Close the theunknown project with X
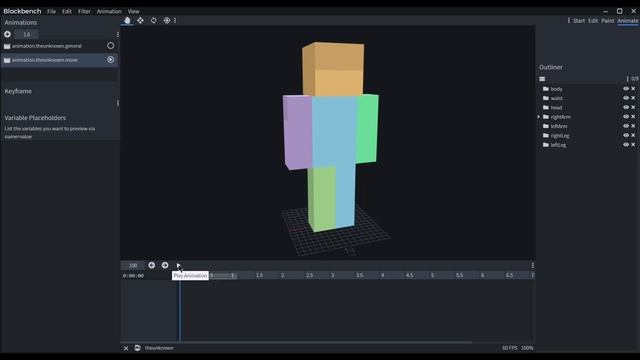640x360 pixels. coord(126,348)
